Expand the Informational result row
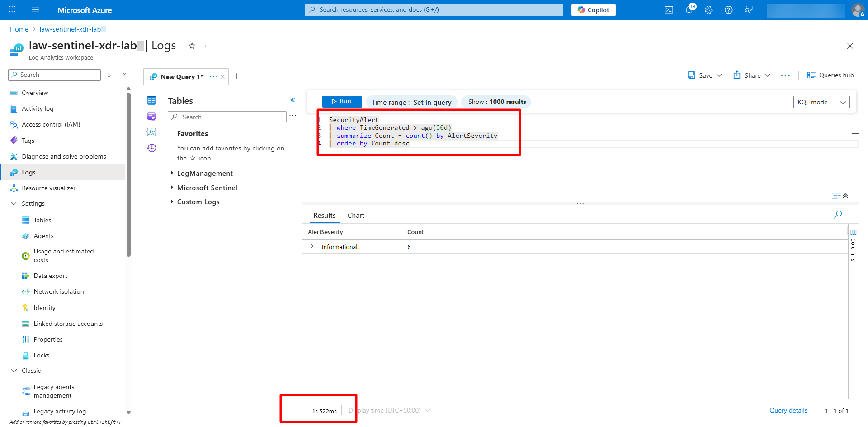Image resolution: width=868 pixels, height=427 pixels. coord(312,247)
